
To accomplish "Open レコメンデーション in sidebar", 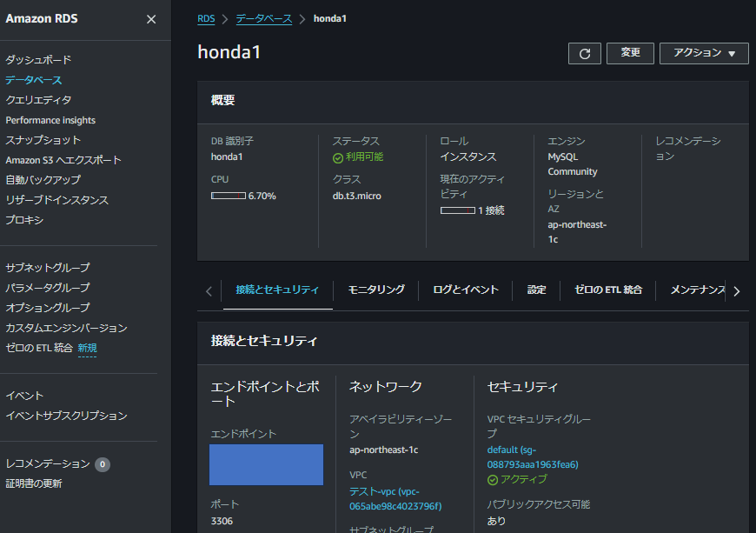I will coord(48,464).
